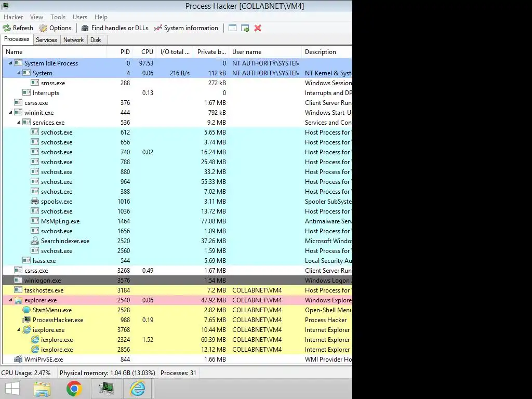Click the taskhostex.exe process icon

(18, 290)
